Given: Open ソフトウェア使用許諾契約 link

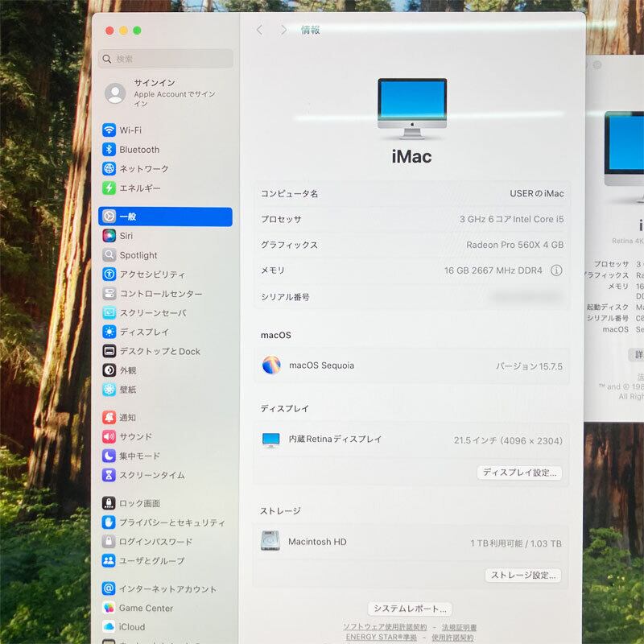Looking at the screenshot, I should [385, 627].
